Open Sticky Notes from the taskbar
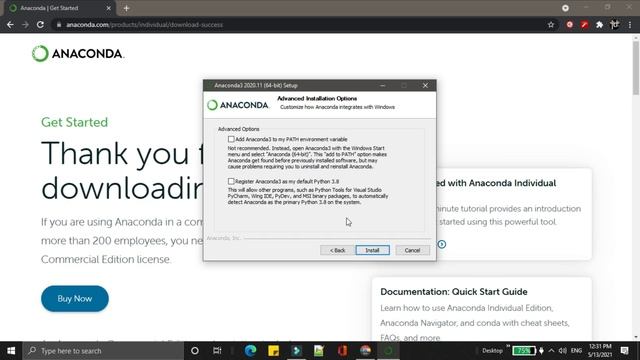 pos(273,351)
